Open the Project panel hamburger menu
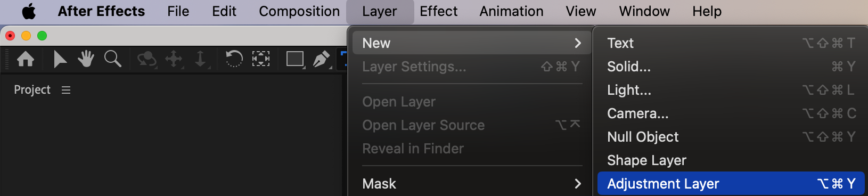The image size is (868, 196). (x=66, y=90)
